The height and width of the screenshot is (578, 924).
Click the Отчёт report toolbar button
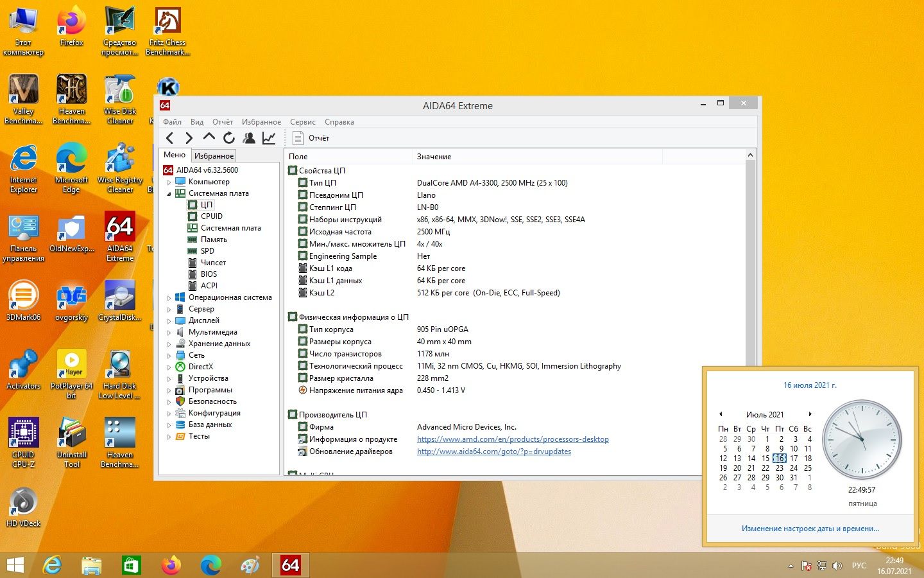point(311,138)
